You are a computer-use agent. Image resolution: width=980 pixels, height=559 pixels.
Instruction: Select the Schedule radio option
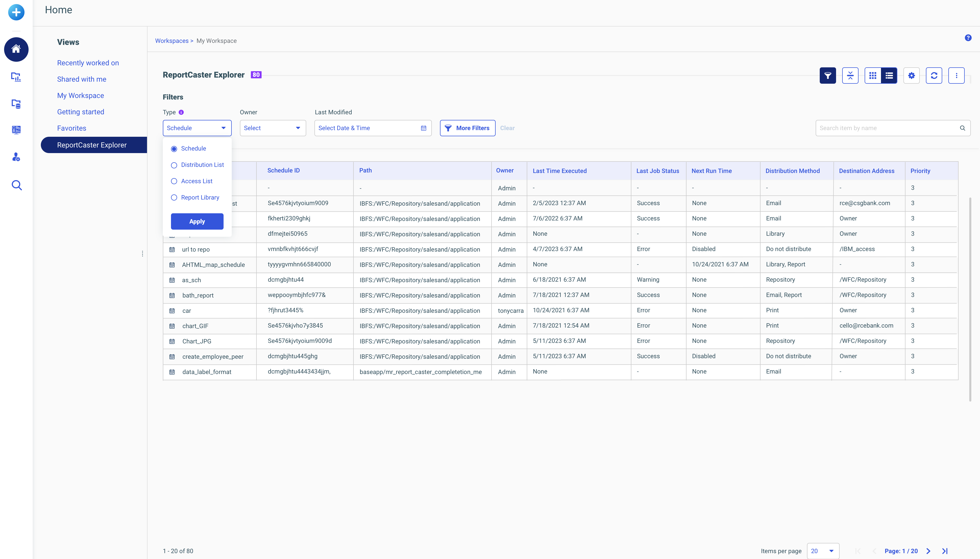point(174,148)
